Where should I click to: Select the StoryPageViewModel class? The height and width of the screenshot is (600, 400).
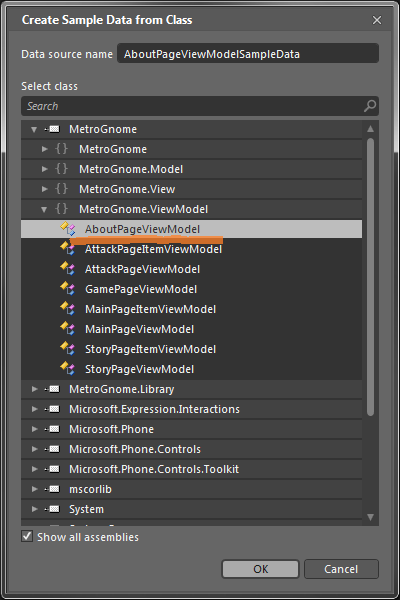click(191, 369)
